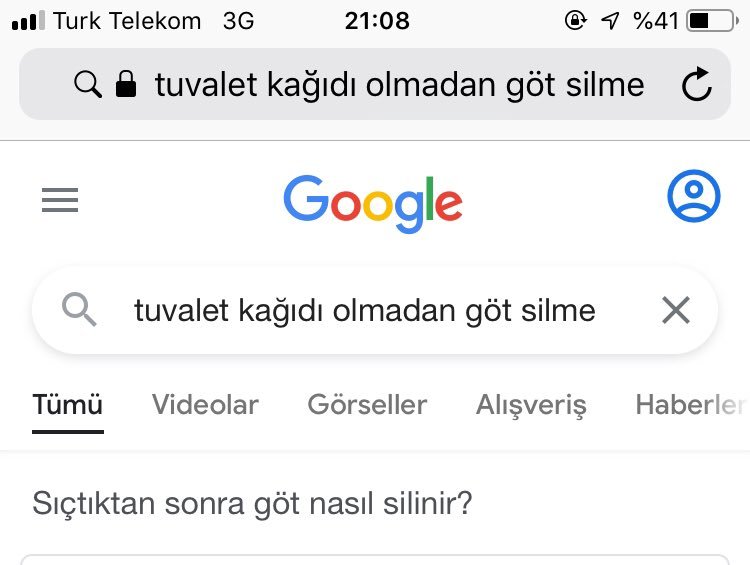Tap the "Sıçtıktan sonra..." question heading
The height and width of the screenshot is (565, 750).
tap(252, 503)
